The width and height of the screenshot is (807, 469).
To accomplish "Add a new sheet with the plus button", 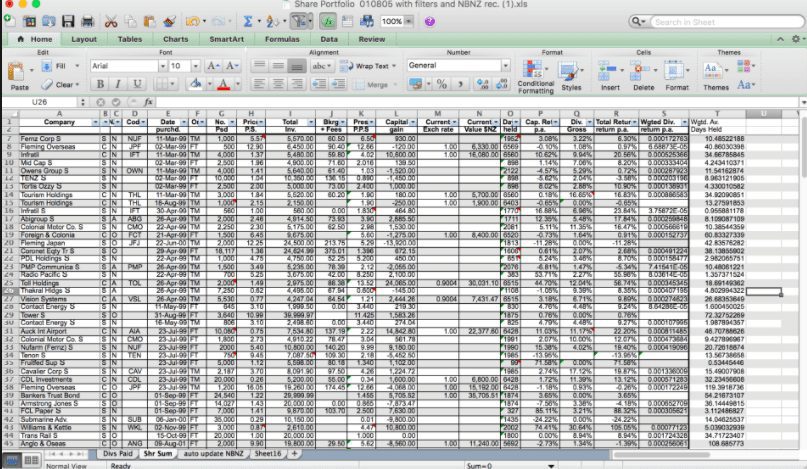I will pyautogui.click(x=294, y=454).
